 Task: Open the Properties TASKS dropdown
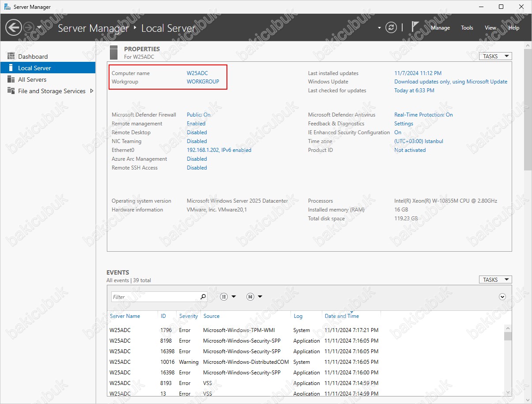click(x=495, y=56)
